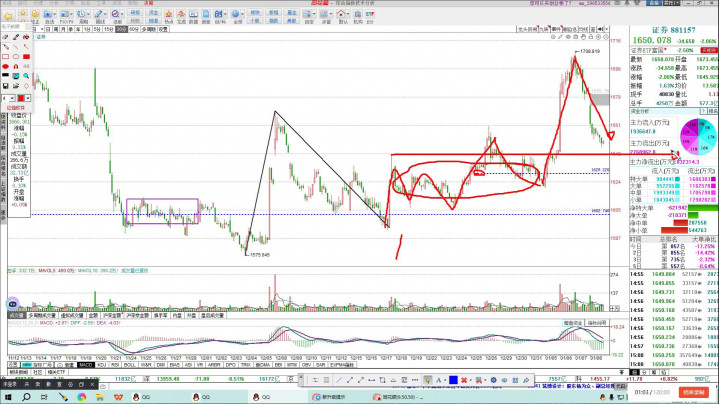
Task: Click the 默认 home icon in toolbar
Action: pos(341,16)
